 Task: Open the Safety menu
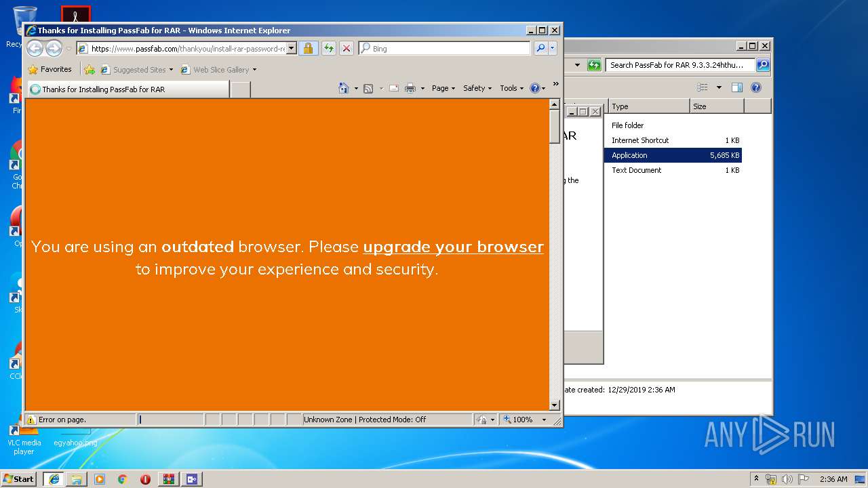[477, 88]
